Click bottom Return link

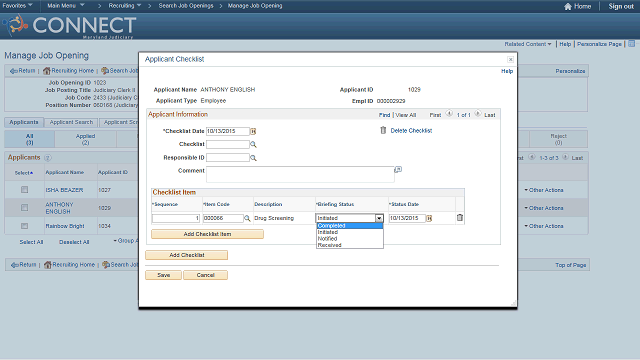tap(23, 264)
